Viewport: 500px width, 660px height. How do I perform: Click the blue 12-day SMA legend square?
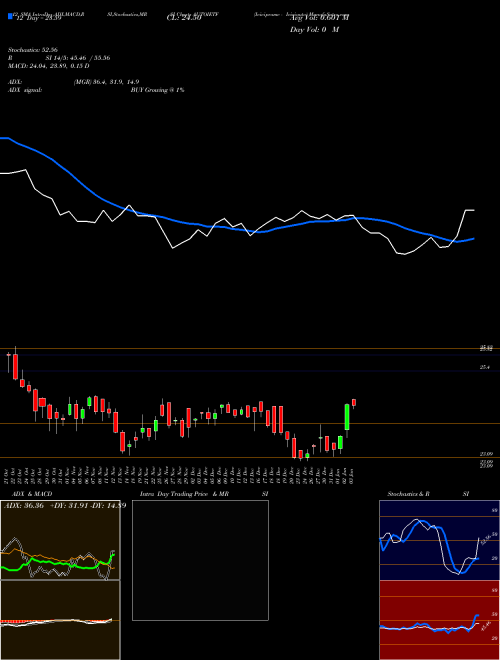point(10,16)
